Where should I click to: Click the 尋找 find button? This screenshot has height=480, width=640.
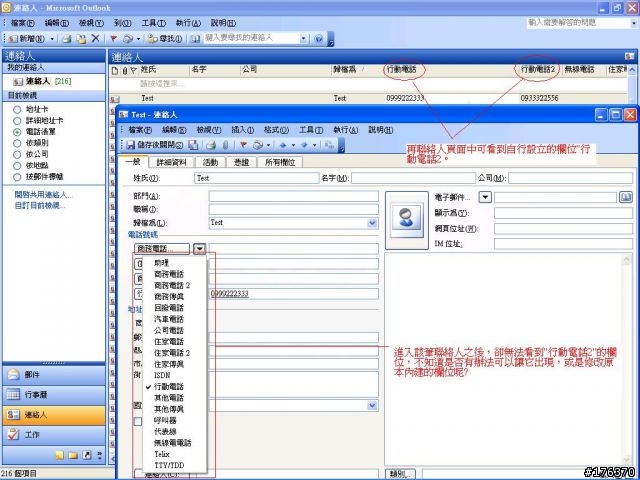coord(165,39)
